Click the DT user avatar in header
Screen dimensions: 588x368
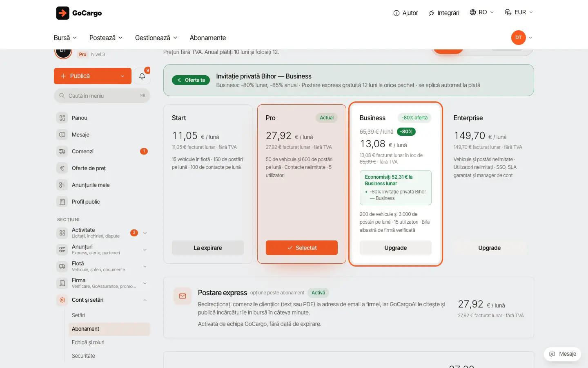click(x=519, y=38)
